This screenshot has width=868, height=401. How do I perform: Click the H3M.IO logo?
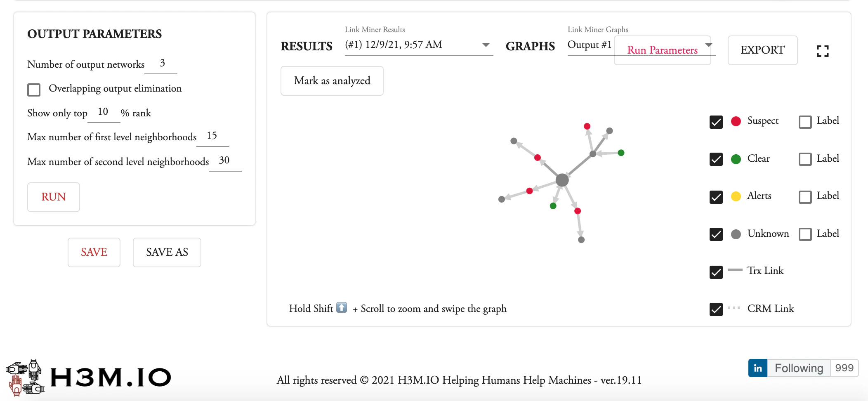(88, 377)
